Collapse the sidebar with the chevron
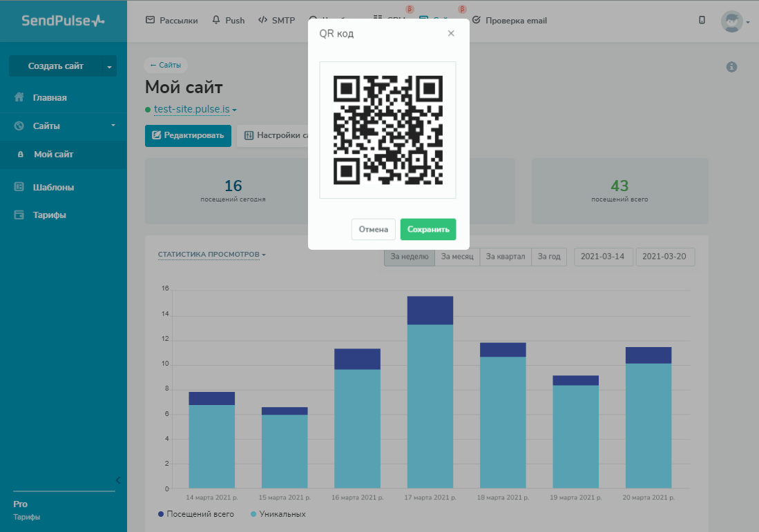Screen dimensions: 759x532 (x=118, y=480)
